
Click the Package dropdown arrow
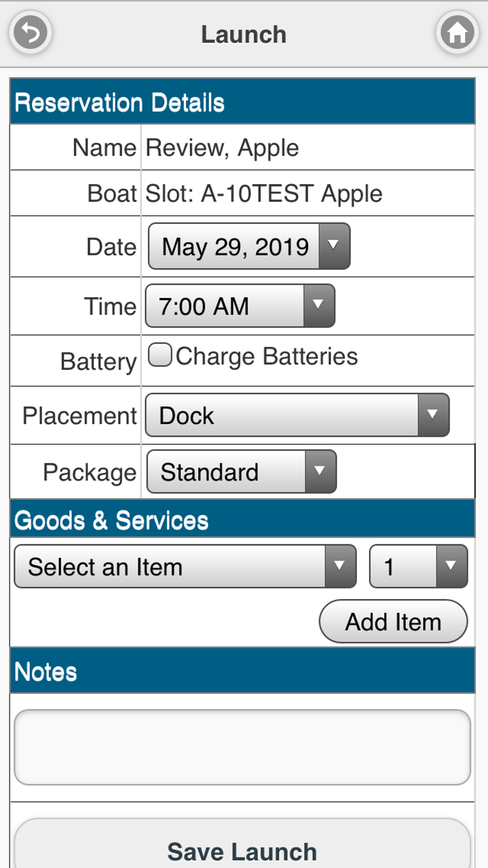pos(320,472)
